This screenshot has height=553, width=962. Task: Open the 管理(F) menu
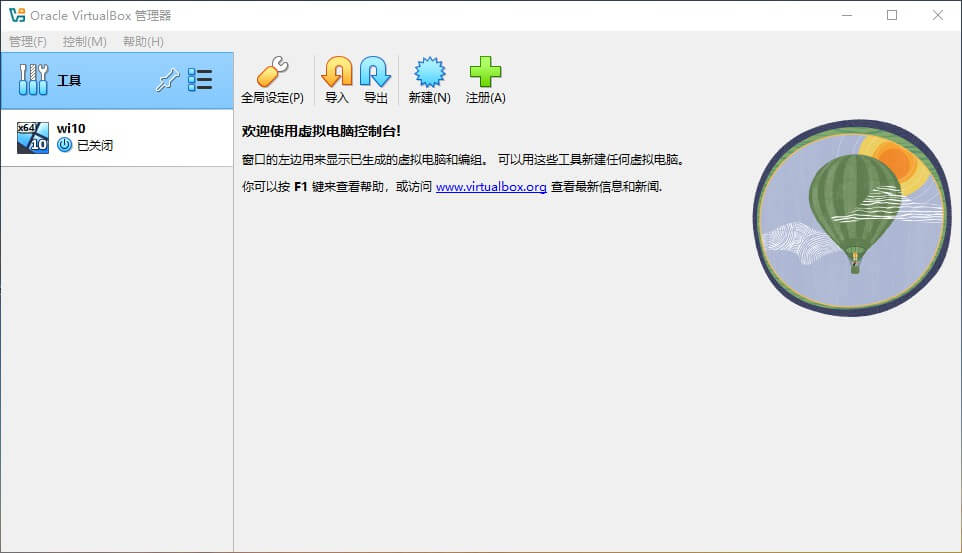(28, 42)
